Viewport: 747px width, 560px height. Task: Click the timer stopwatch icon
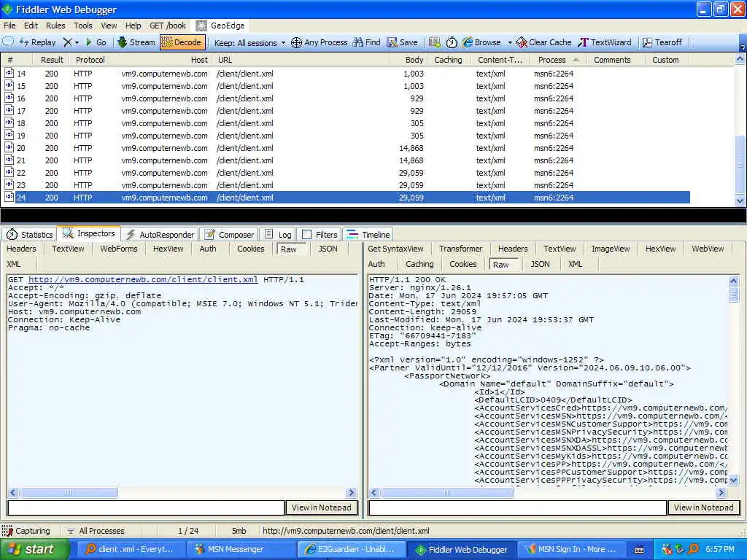(452, 42)
